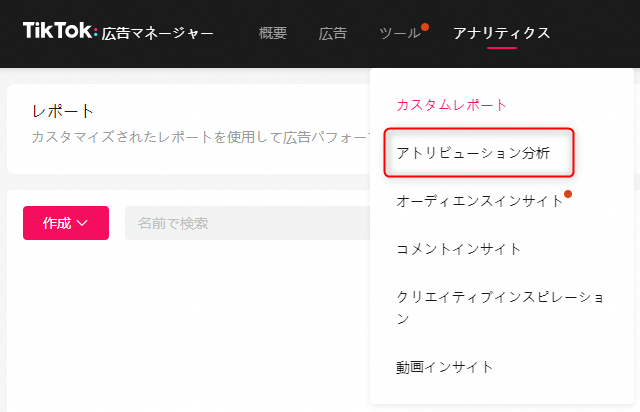This screenshot has height=412, width=640.
Task: Click the red notification dot on ツール
Action: (425, 27)
